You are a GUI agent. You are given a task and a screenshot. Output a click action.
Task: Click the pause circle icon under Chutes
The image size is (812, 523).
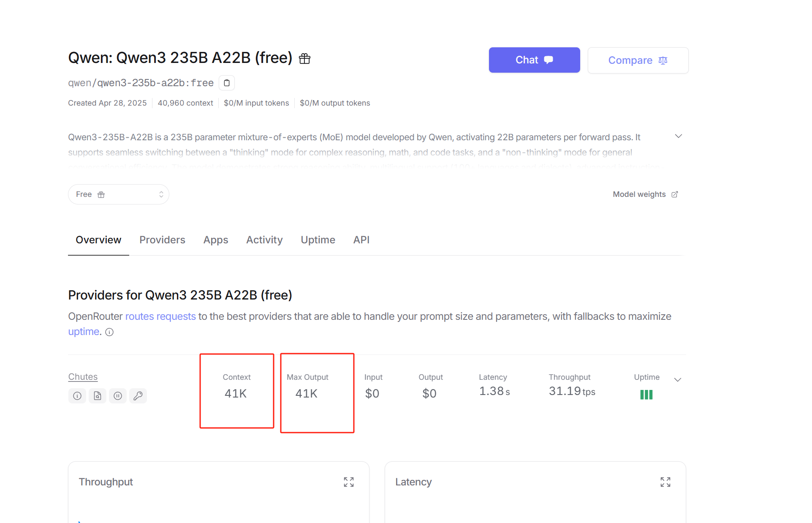pyautogui.click(x=118, y=396)
